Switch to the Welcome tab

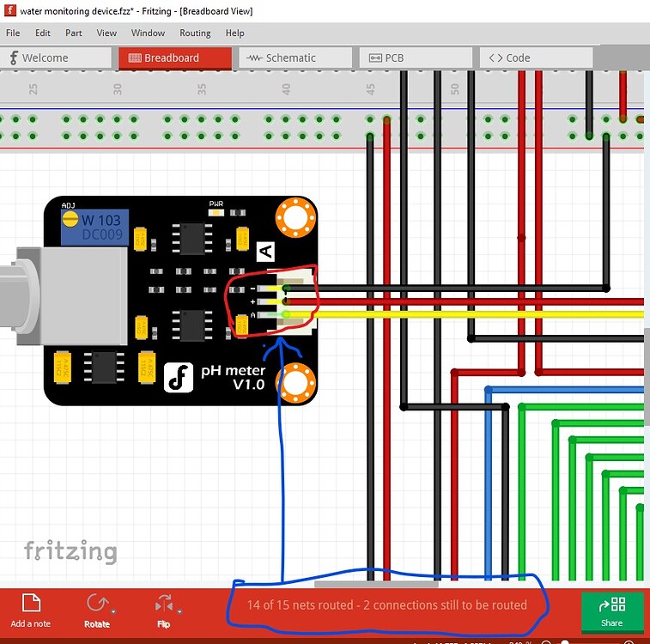coord(56,58)
